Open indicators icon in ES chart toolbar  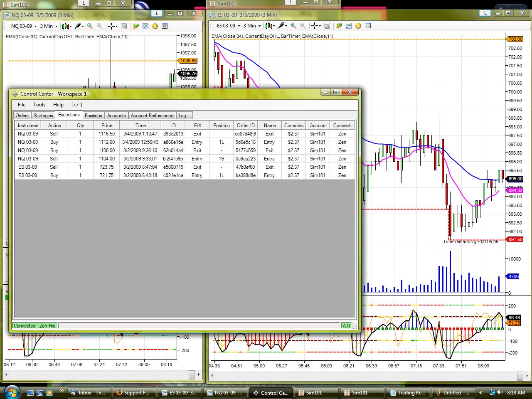(x=349, y=26)
